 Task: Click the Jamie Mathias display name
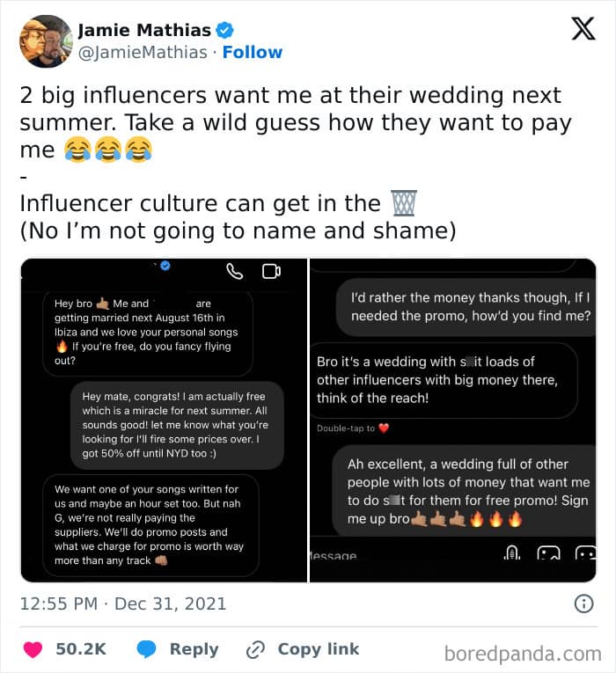[x=145, y=30]
